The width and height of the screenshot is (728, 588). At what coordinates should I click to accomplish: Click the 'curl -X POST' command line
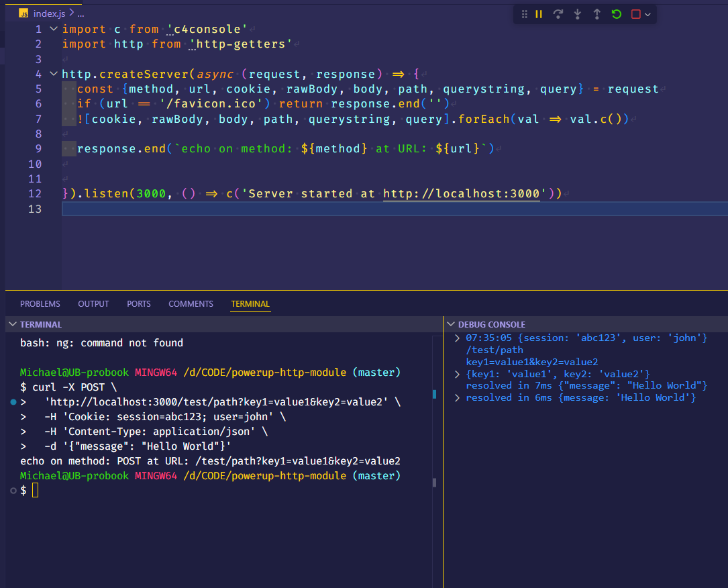[x=68, y=387]
